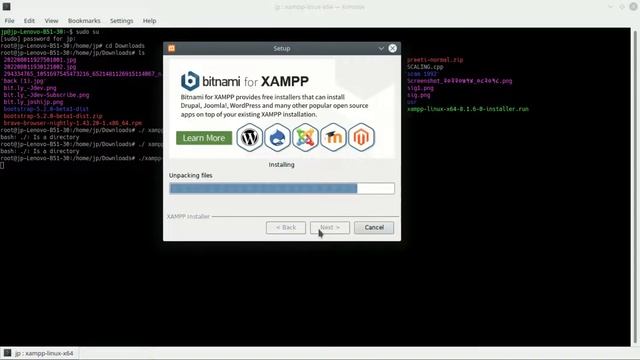Click the Drupal logo icon
This screenshot has width=640, height=360.
278,138
